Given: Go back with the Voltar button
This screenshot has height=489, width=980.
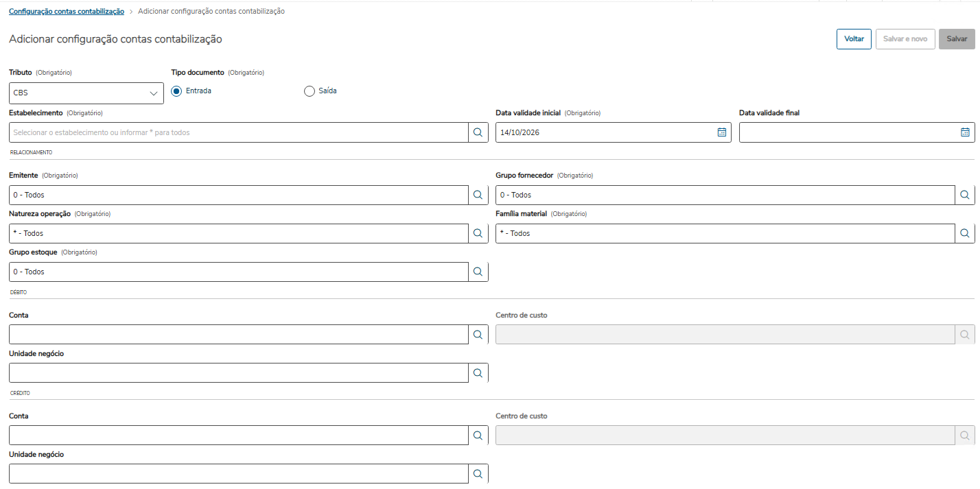Looking at the screenshot, I should pos(854,39).
